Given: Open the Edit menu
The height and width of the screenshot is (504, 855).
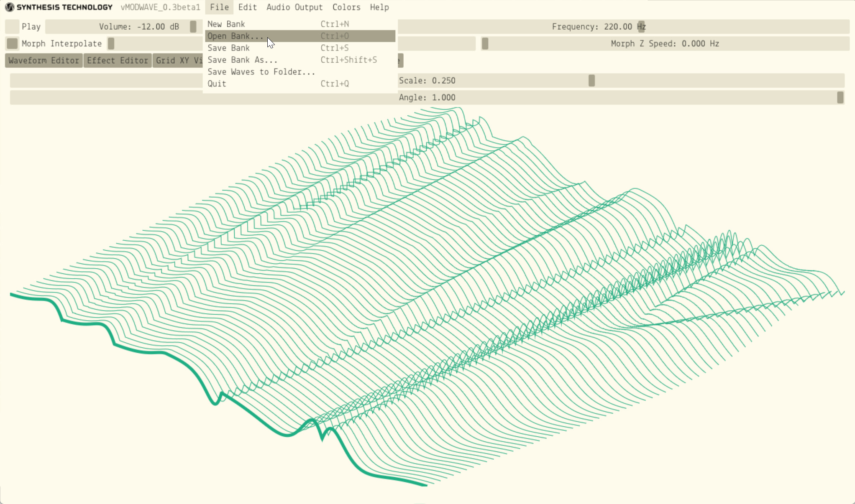Looking at the screenshot, I should point(247,7).
